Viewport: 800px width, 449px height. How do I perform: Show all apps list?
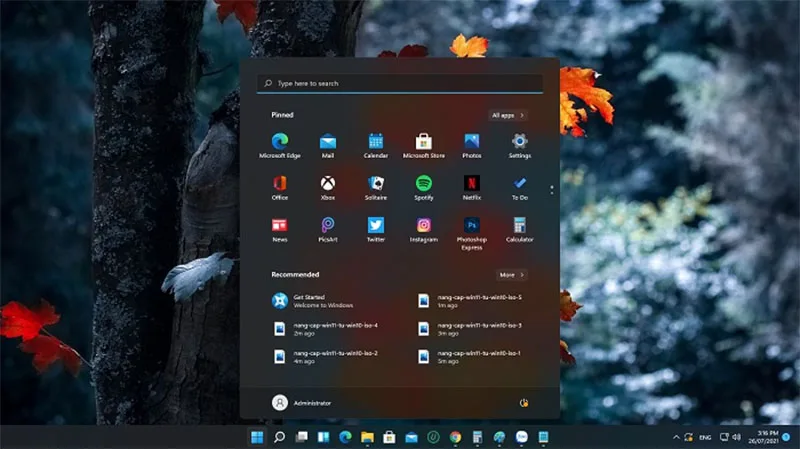click(508, 115)
